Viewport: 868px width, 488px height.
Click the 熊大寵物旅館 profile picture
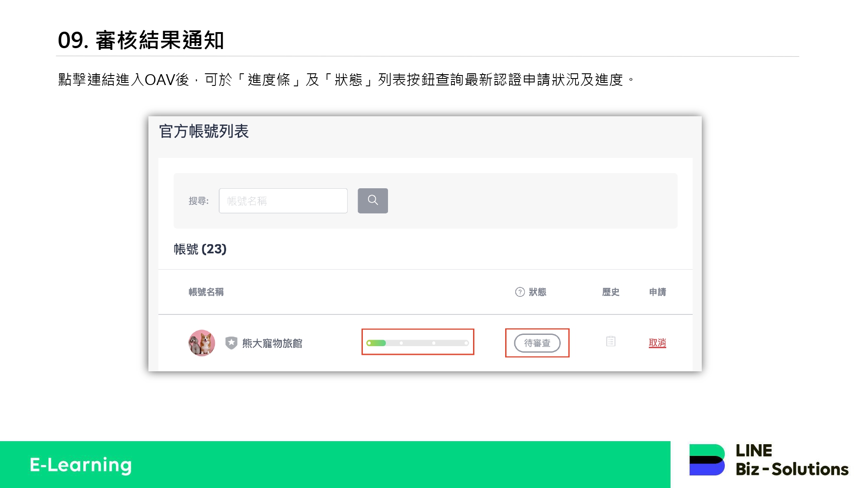click(x=202, y=343)
